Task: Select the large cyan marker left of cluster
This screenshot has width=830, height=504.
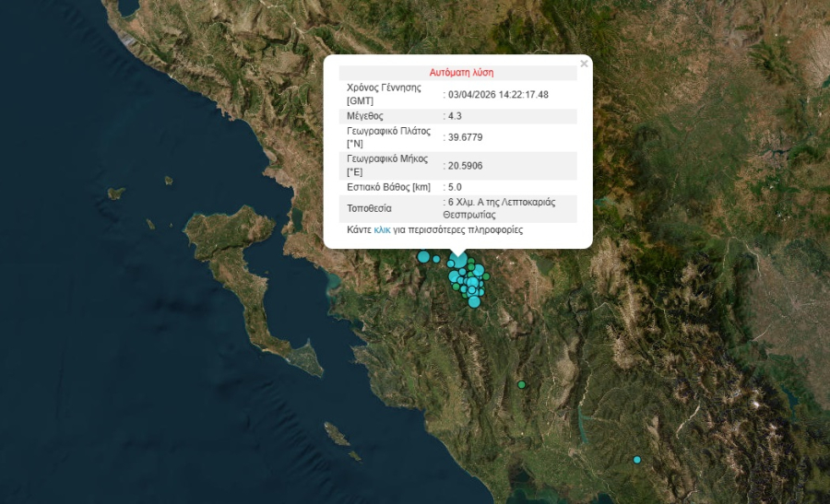Action: point(423,257)
